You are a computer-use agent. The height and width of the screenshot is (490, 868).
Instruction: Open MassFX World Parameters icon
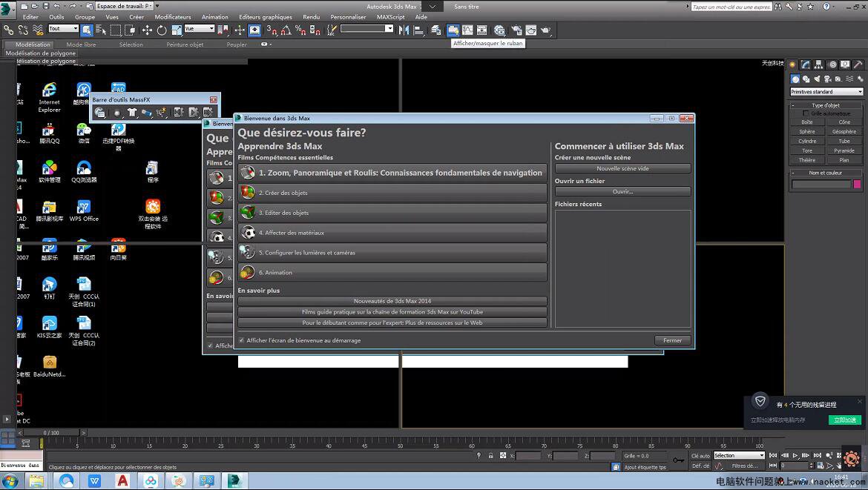click(100, 112)
